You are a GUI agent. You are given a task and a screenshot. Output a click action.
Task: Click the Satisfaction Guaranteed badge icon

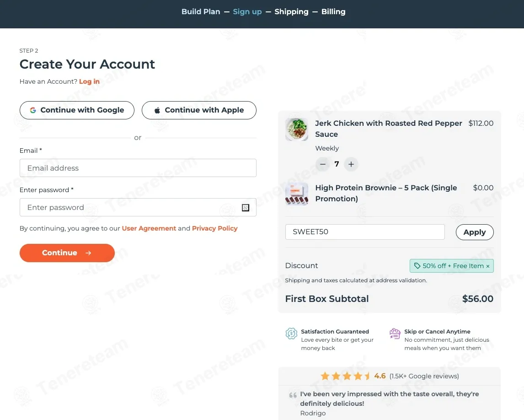tap(291, 334)
